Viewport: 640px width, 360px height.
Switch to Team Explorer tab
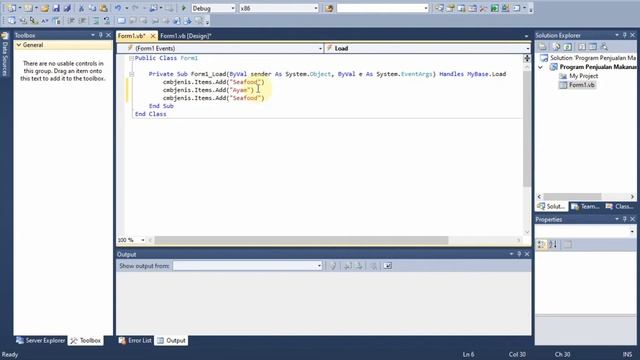point(584,207)
